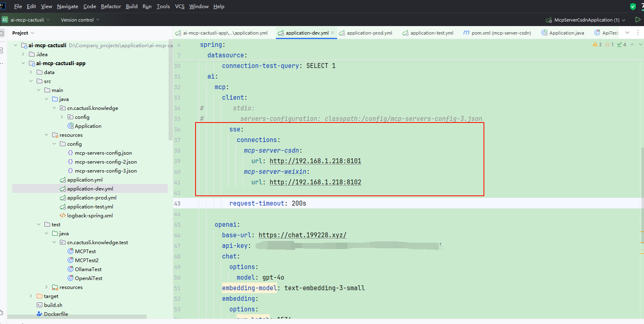Click the OpenAiTest class icon
Screen dimensions: 644x324
click(x=70, y=278)
